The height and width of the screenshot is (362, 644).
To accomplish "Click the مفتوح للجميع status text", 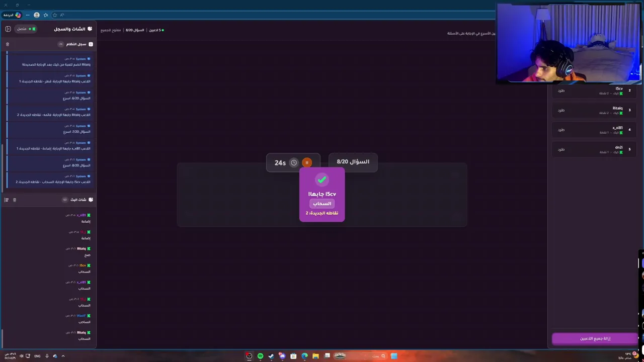I will point(111,30).
